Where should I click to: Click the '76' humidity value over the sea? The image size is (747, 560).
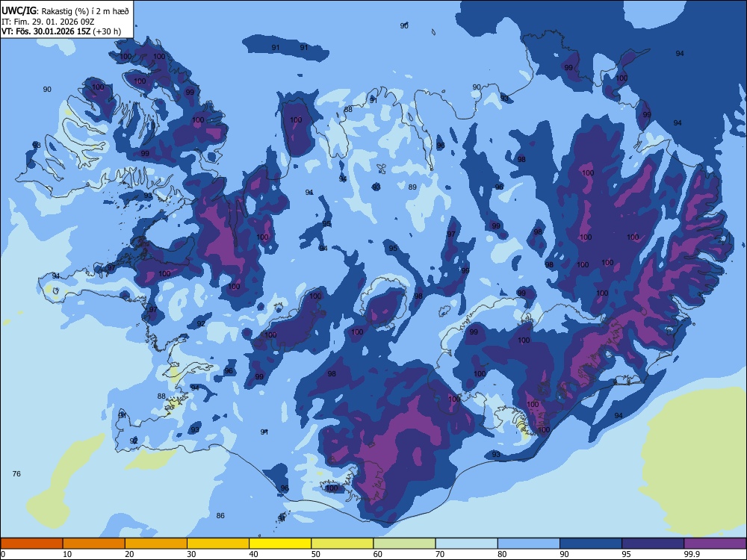[x=16, y=474]
